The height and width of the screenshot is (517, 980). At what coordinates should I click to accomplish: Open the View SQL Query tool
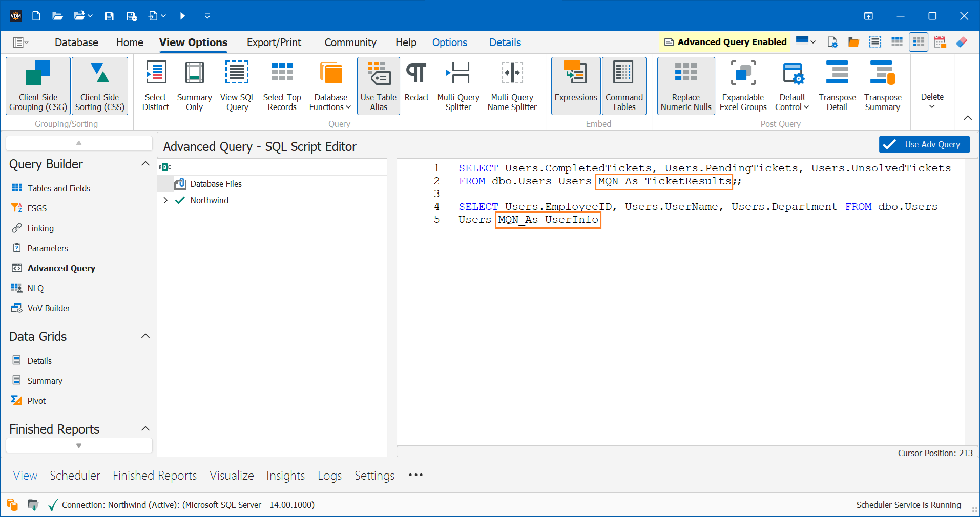[x=237, y=86]
